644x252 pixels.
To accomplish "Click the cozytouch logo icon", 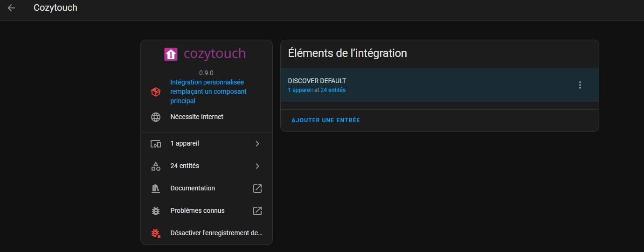I will pos(171,54).
